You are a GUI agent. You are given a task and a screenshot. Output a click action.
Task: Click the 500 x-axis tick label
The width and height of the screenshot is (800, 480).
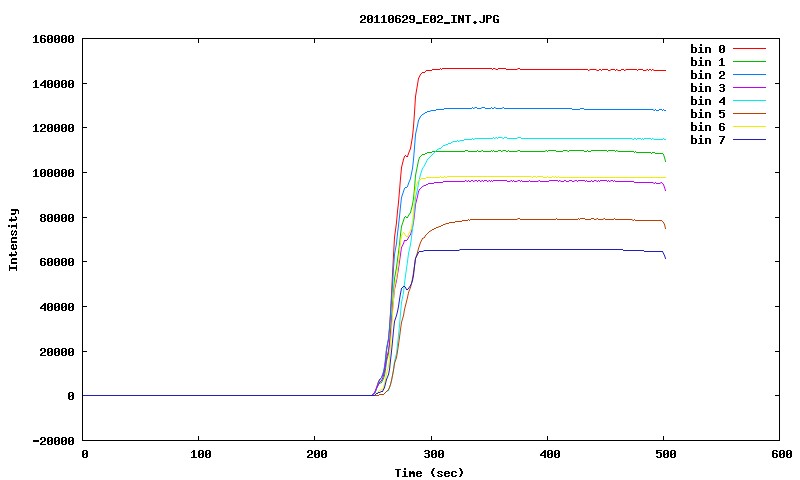click(x=665, y=454)
